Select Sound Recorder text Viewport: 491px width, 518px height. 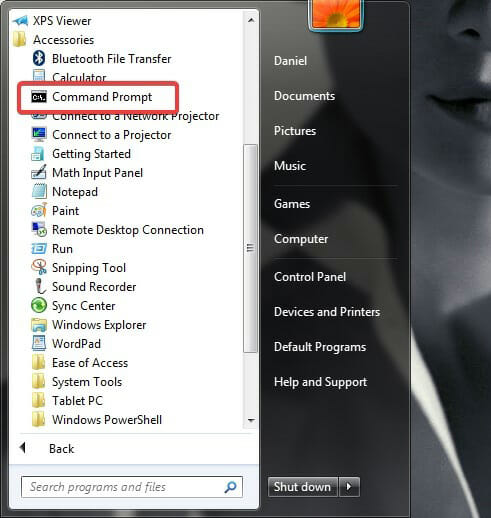click(94, 287)
